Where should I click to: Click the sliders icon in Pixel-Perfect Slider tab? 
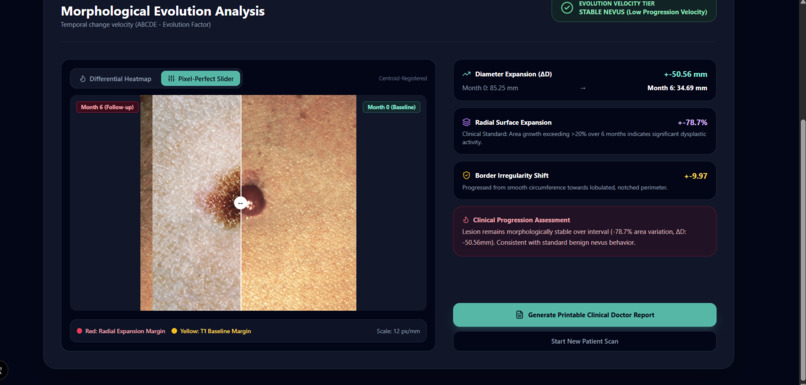tap(172, 79)
